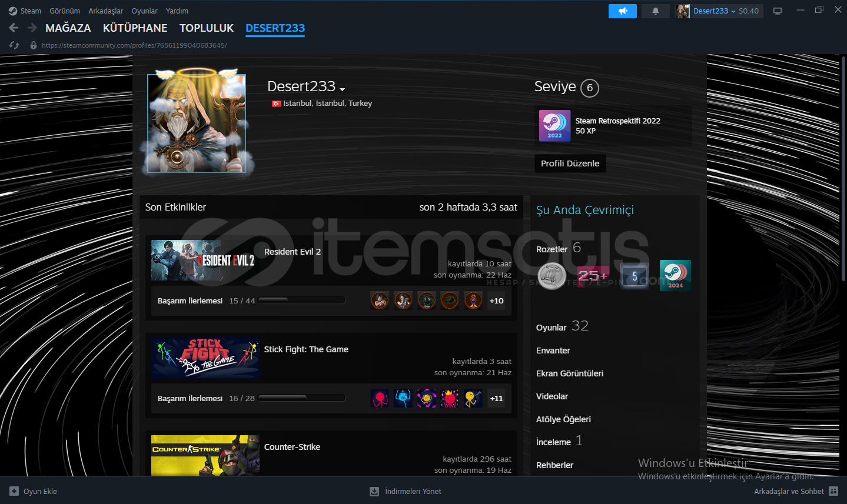847x504 pixels.
Task: Open the announcements megaphone button
Action: (623, 11)
